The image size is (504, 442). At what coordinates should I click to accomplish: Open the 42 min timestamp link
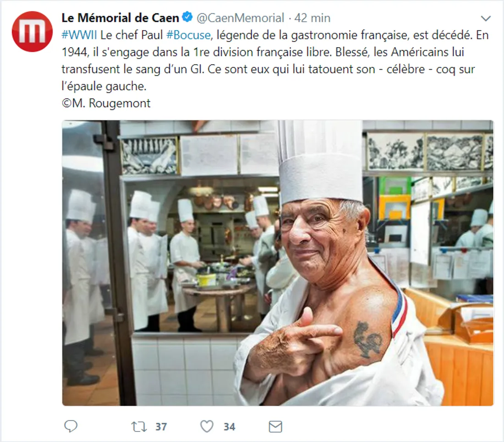(x=312, y=18)
